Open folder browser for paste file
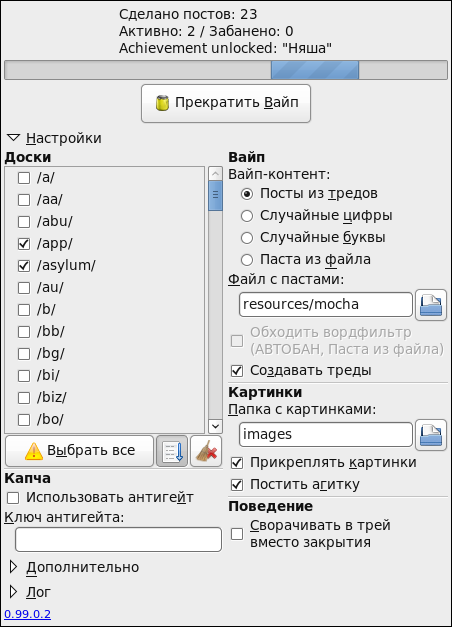452x627 pixels. (431, 305)
